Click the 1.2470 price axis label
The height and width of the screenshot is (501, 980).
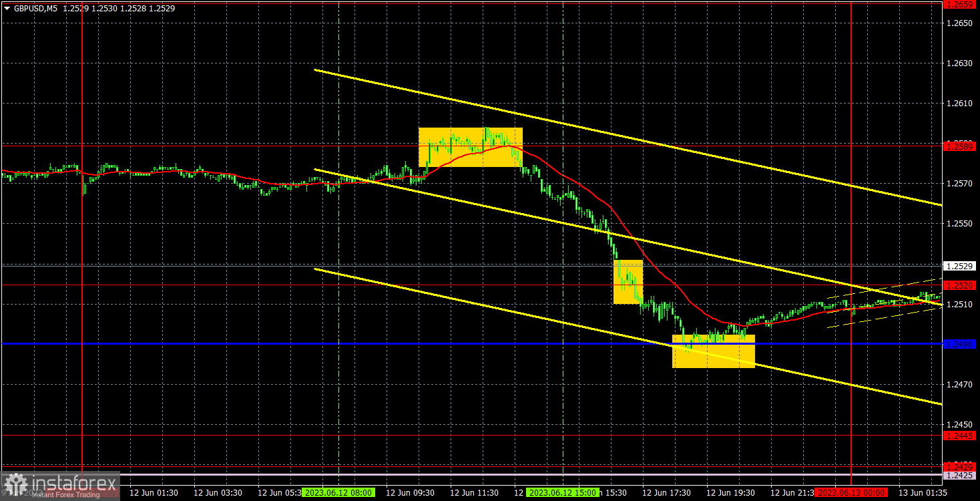[959, 384]
